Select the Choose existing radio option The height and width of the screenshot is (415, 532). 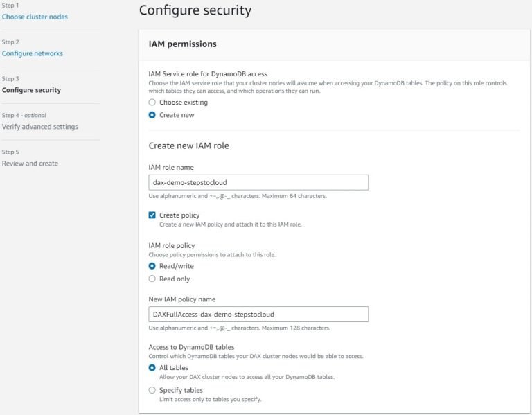[152, 103]
